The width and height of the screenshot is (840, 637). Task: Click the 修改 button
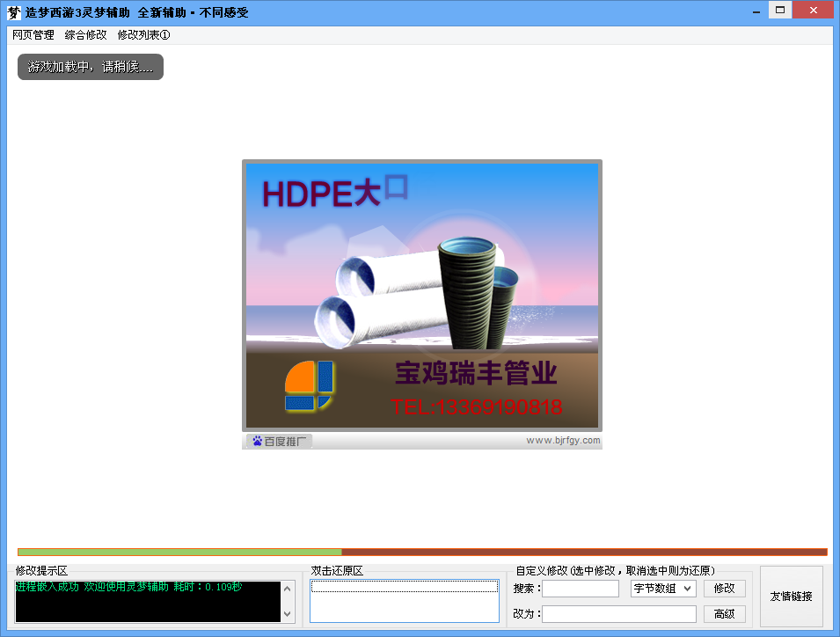click(x=724, y=589)
